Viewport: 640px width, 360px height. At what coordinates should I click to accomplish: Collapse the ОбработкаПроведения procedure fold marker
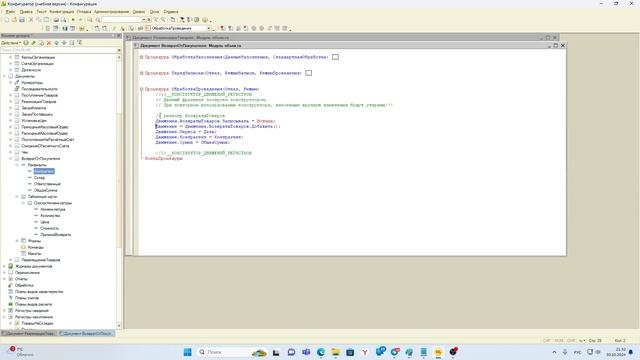coord(142,89)
